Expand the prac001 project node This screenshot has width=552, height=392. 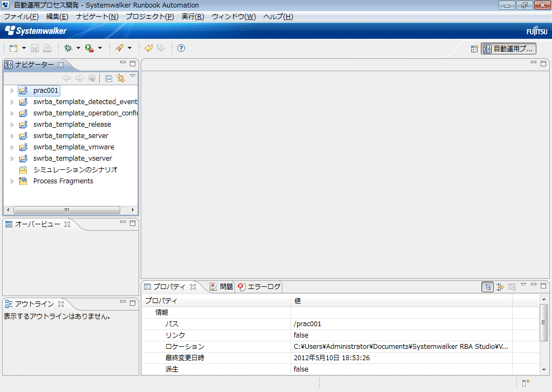[12, 91]
